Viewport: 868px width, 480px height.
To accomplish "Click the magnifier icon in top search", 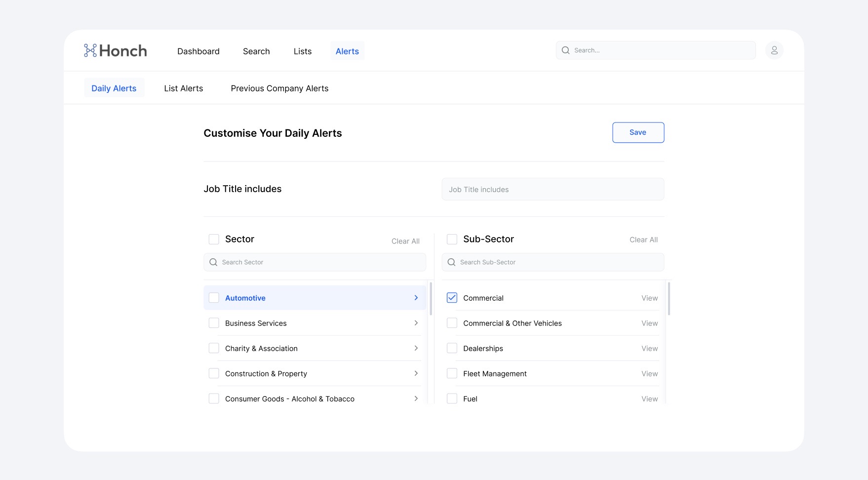I will tap(566, 50).
